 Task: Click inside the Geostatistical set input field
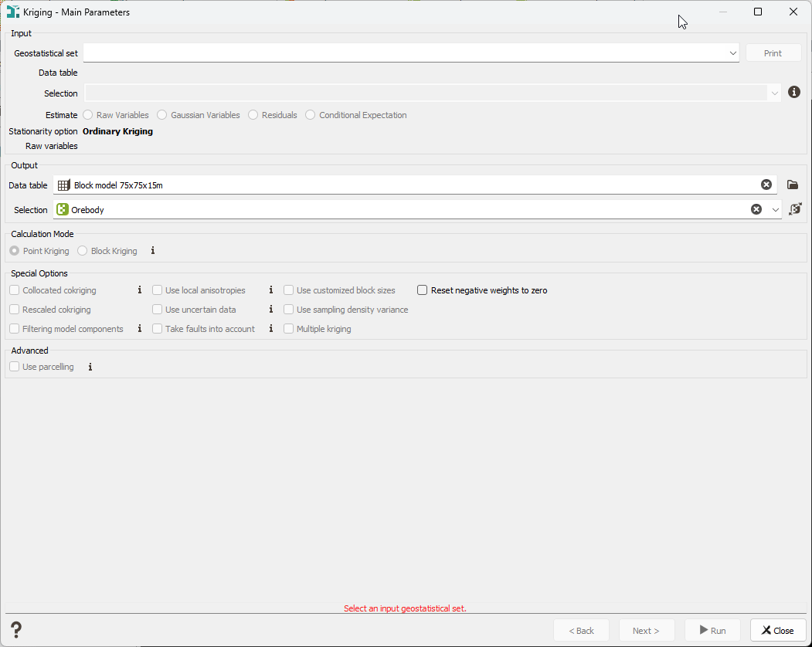[386, 53]
